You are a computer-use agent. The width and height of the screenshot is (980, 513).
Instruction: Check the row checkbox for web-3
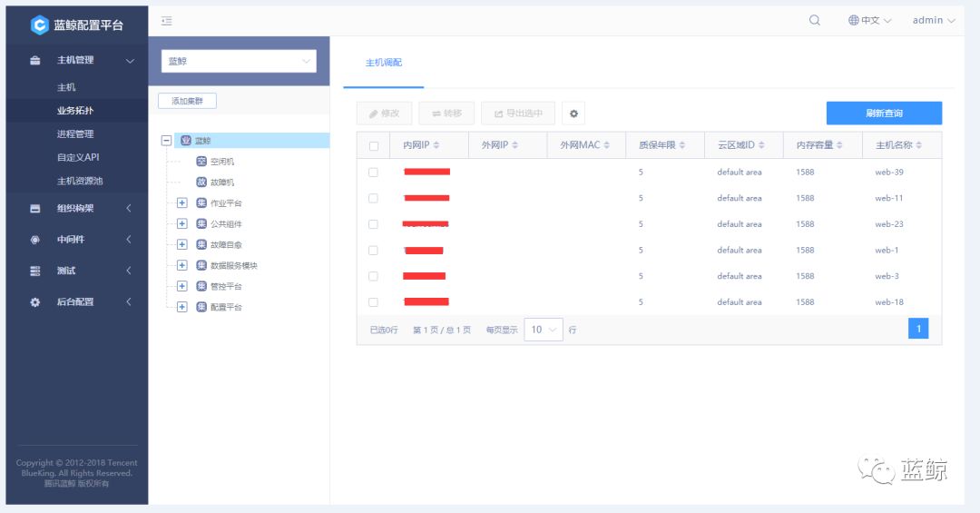pyautogui.click(x=373, y=276)
